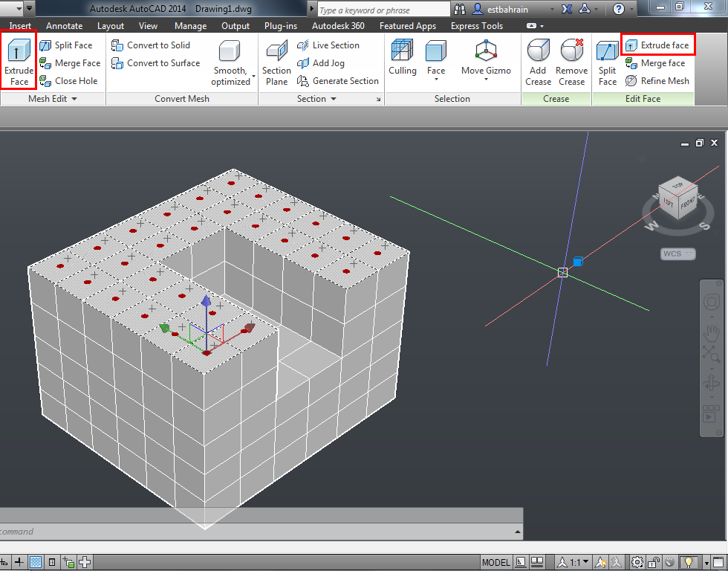Switch to the Manage ribbon tab
728x571 pixels.
pos(190,26)
